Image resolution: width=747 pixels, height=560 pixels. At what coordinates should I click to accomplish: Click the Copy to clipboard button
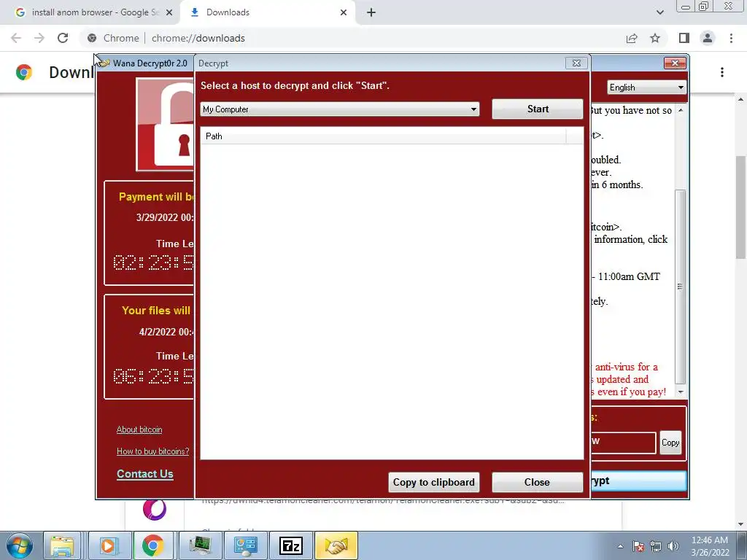click(433, 483)
